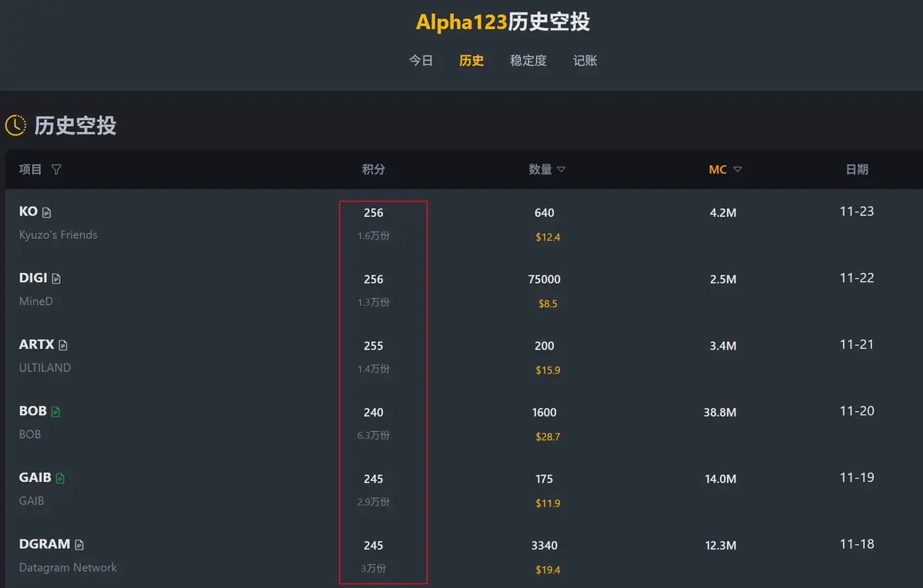Click the clock icon beside 历史空投 heading

point(15,125)
